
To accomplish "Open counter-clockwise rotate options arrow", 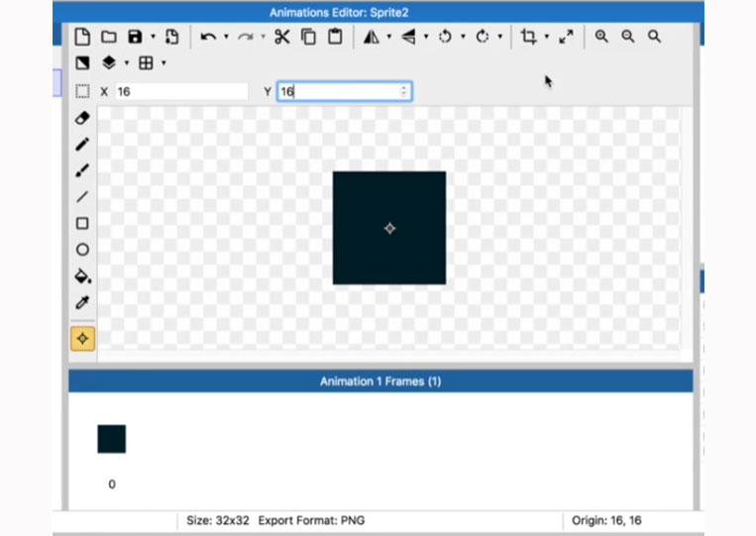I will click(x=464, y=37).
